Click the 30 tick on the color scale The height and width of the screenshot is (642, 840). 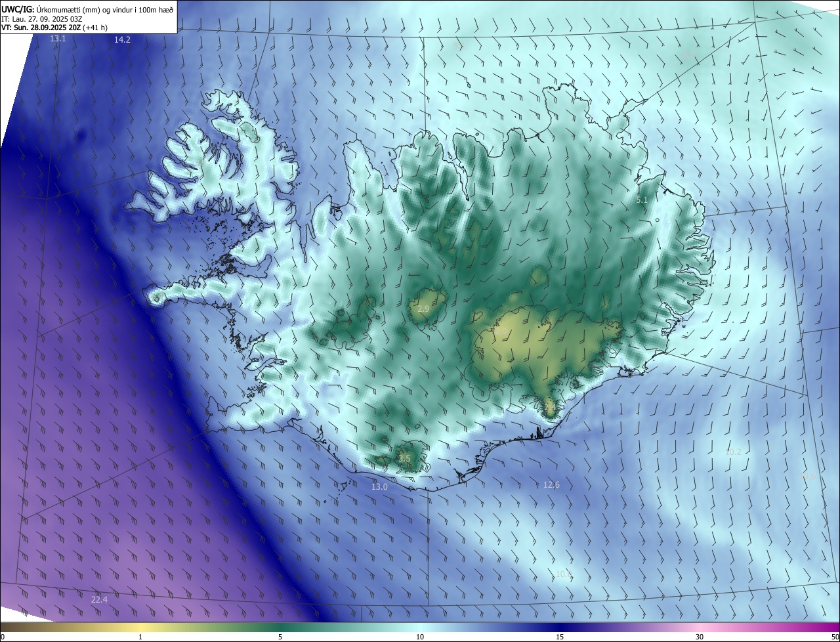pyautogui.click(x=700, y=637)
